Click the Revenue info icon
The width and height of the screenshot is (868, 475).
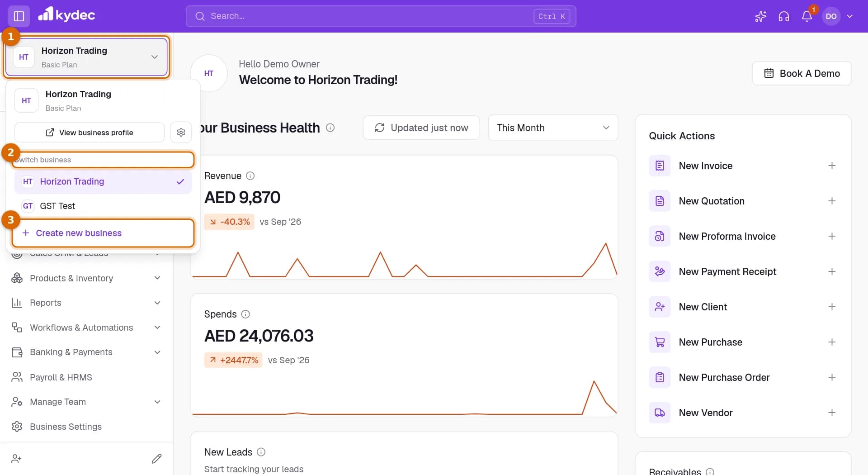[250, 176]
